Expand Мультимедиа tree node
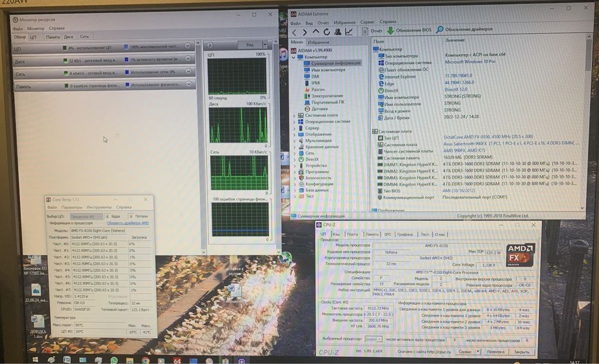 tap(294, 141)
